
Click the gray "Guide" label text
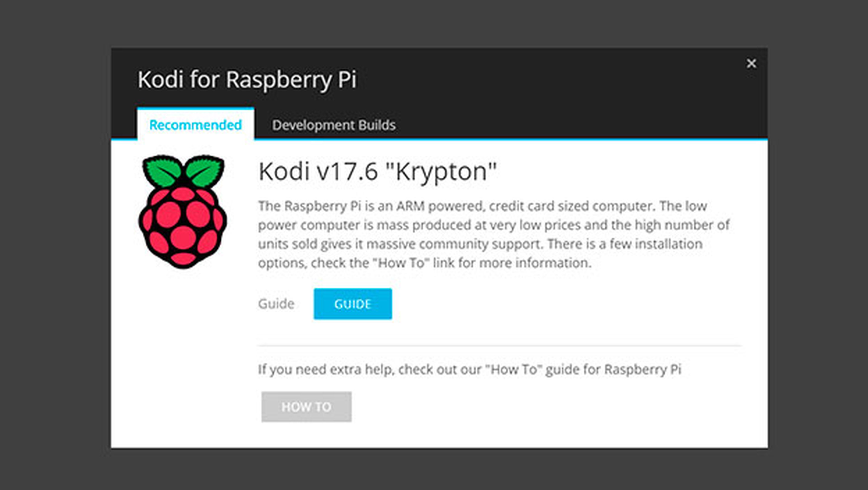[x=276, y=304]
